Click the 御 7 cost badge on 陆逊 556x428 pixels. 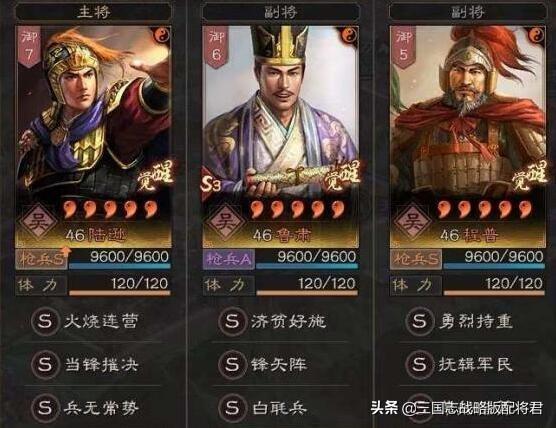[28, 46]
